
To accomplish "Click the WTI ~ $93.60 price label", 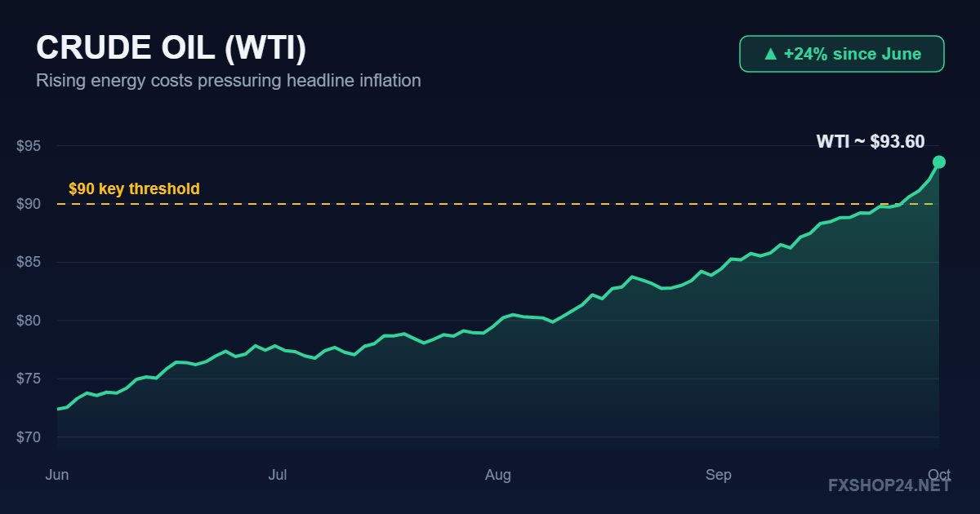I will click(x=871, y=141).
